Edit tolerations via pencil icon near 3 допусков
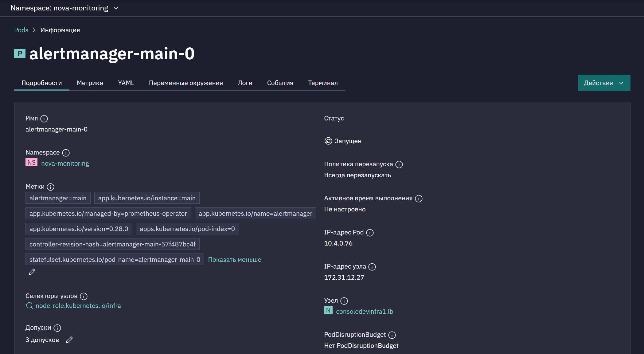This screenshot has height=354, width=644. 69,340
